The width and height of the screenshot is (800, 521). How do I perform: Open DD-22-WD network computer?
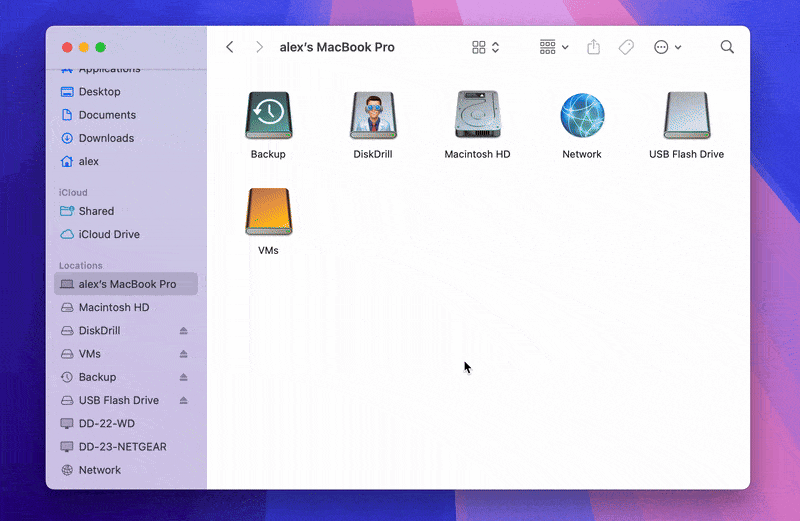[126, 424]
